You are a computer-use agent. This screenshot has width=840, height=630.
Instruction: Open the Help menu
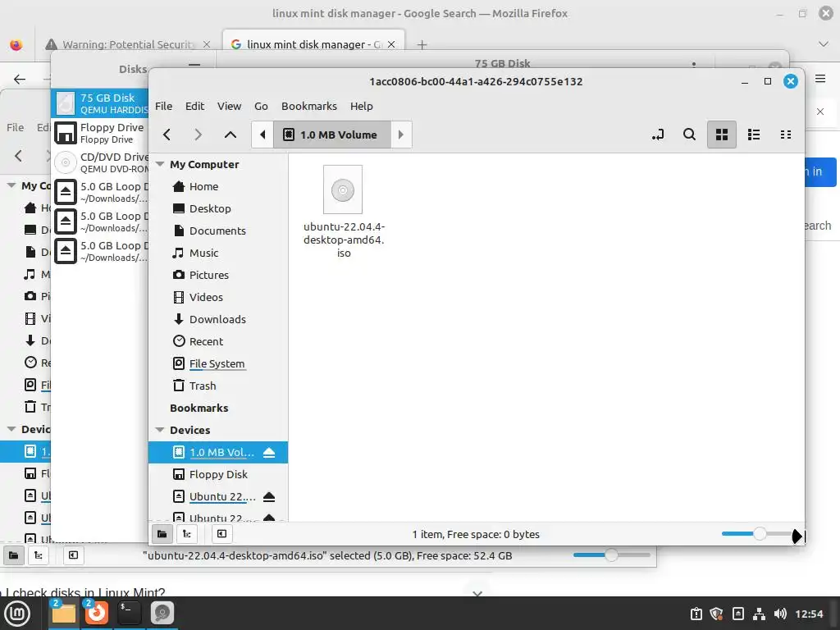click(362, 106)
